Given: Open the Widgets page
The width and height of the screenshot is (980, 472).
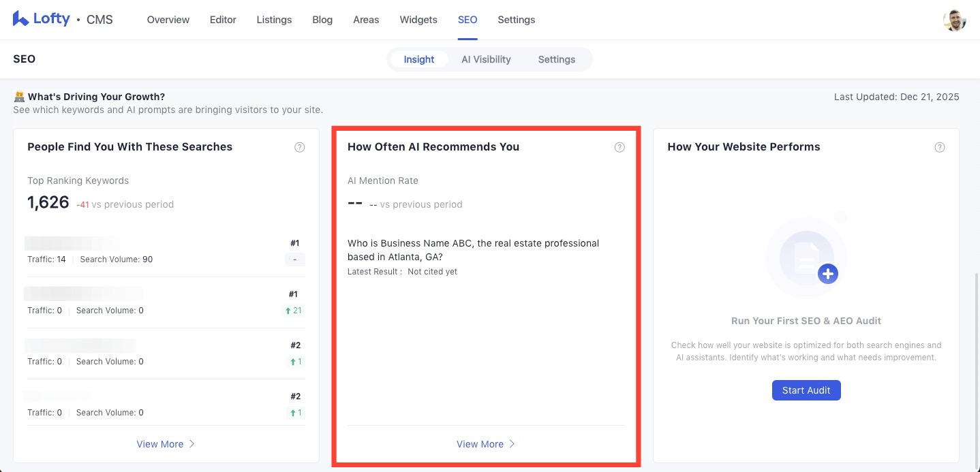Looking at the screenshot, I should 418,20.
